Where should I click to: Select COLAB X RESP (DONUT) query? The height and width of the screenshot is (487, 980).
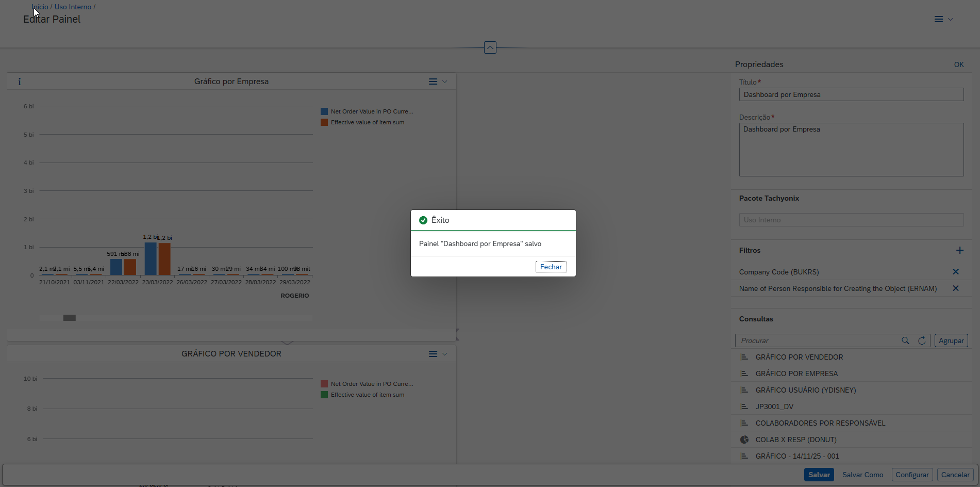(796, 440)
